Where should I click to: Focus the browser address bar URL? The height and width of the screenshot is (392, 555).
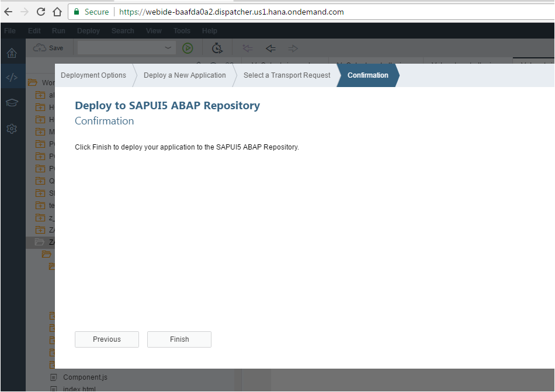click(231, 12)
